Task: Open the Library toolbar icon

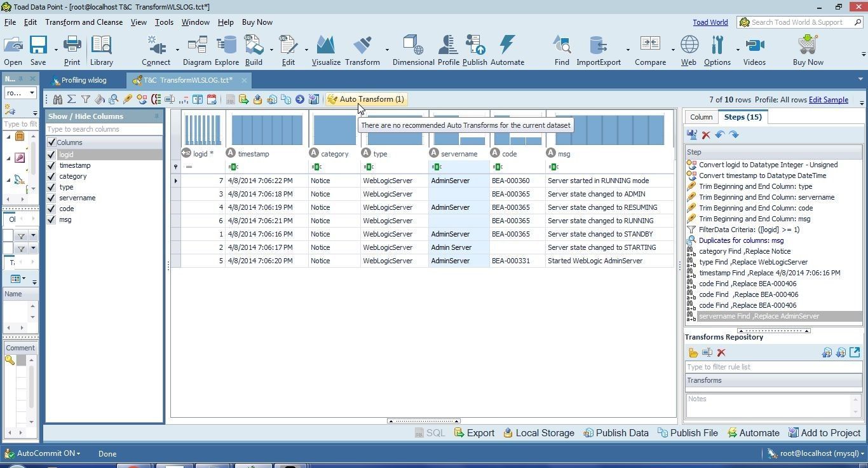Action: pyautogui.click(x=101, y=51)
